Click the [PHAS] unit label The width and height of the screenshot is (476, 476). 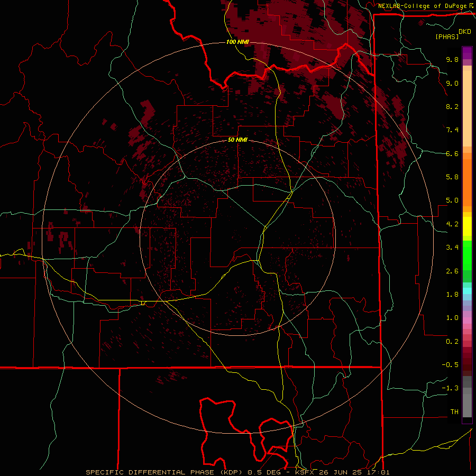click(x=447, y=36)
